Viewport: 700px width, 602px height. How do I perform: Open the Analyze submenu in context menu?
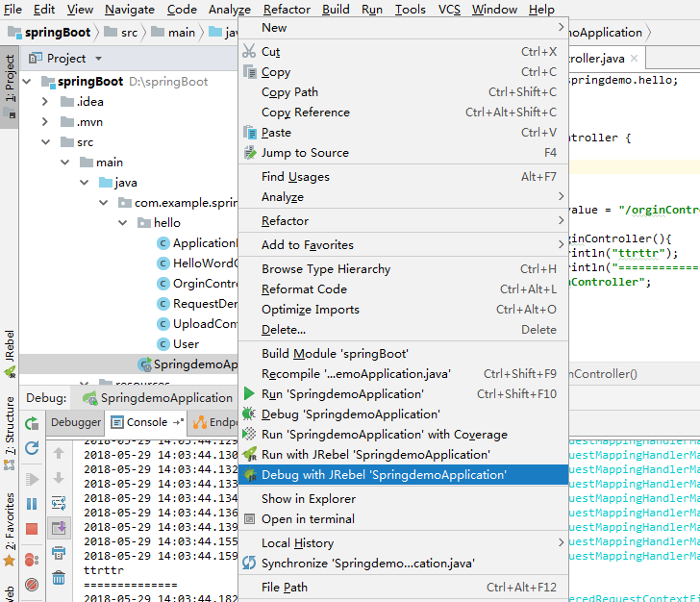tap(404, 196)
